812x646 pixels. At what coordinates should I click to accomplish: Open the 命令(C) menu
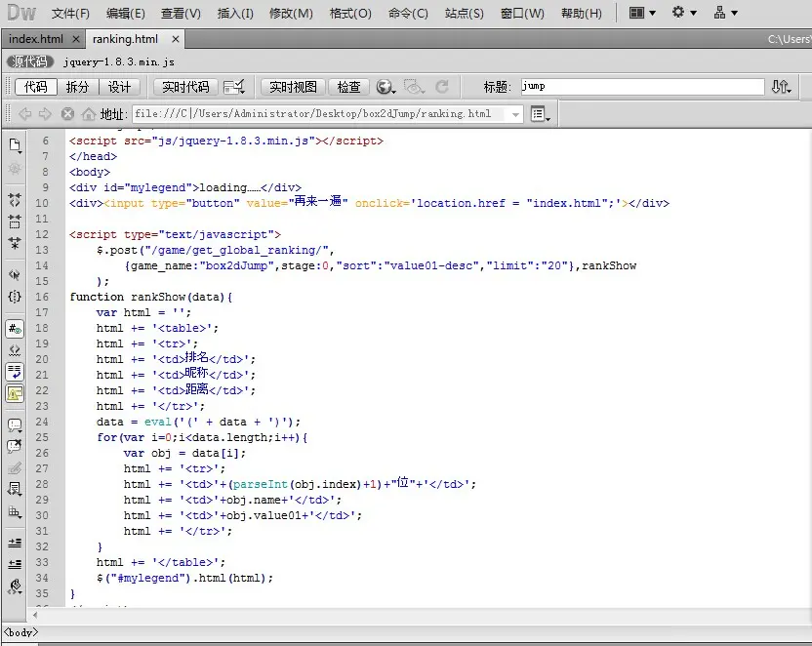[x=408, y=14]
